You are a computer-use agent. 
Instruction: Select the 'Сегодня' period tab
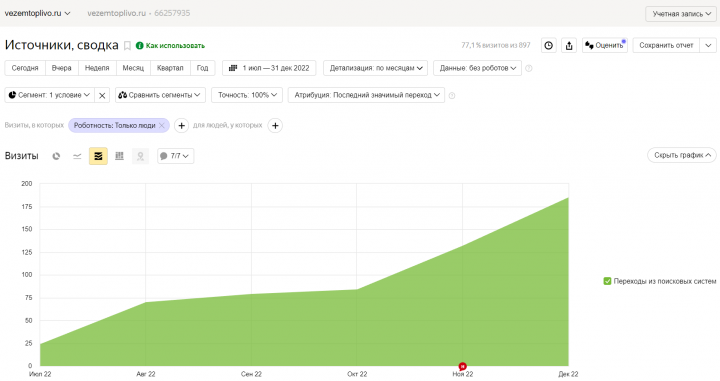tap(25, 68)
